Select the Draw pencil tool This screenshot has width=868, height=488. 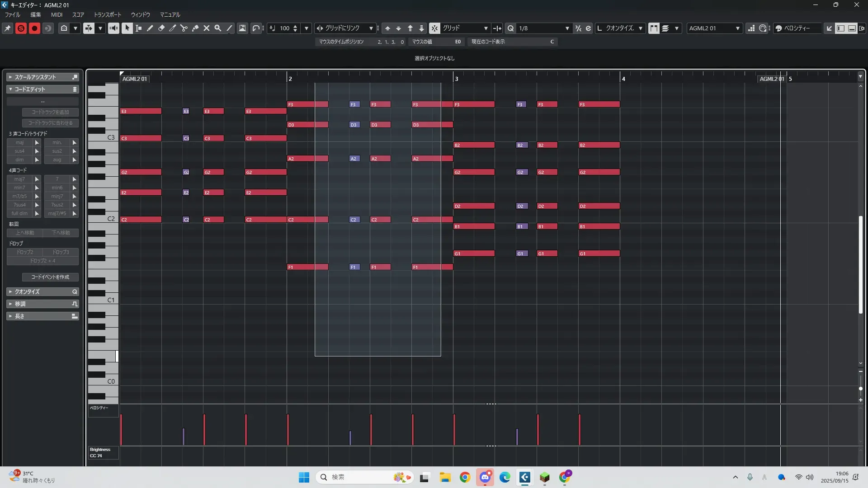(150, 28)
